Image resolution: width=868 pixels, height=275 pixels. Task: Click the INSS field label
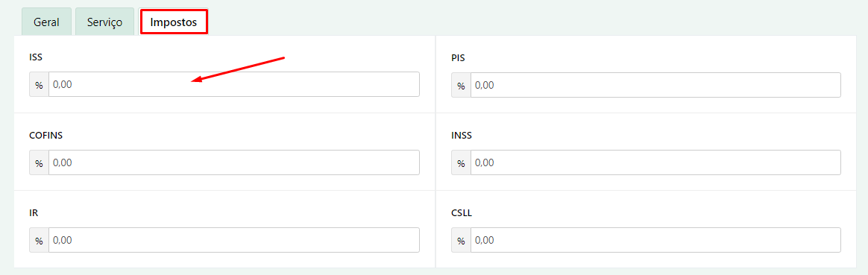click(462, 135)
